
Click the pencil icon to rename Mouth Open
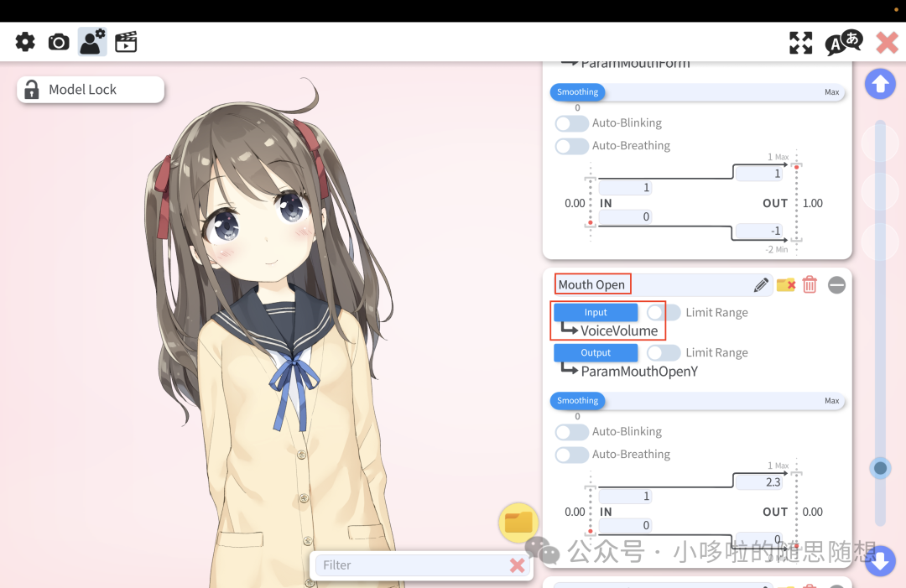click(761, 285)
